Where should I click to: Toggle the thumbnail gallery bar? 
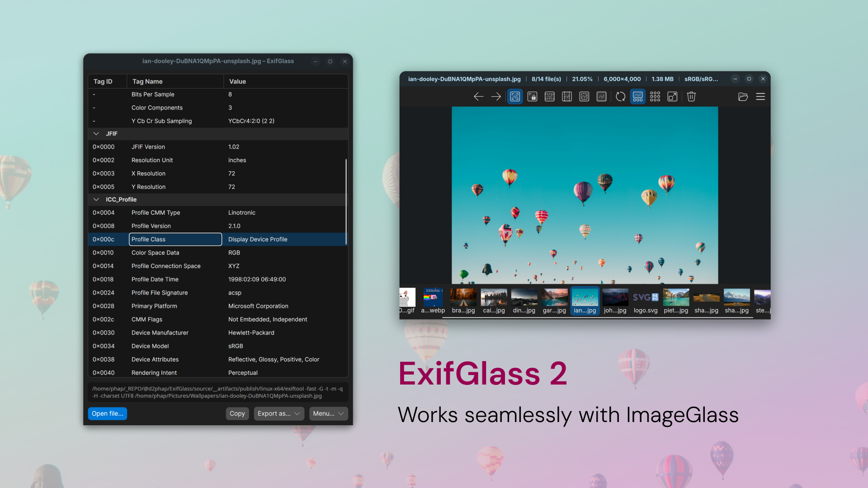(x=638, y=97)
